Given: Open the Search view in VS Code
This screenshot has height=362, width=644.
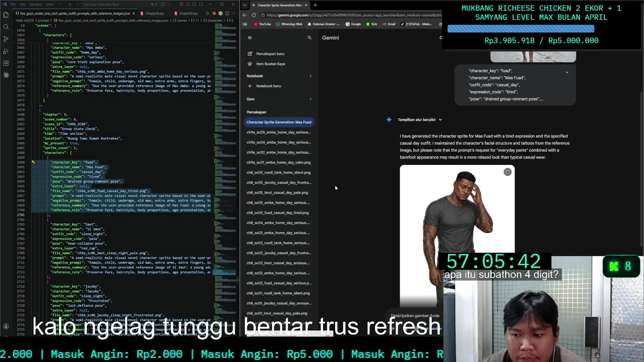Looking at the screenshot, I should tap(6, 27).
